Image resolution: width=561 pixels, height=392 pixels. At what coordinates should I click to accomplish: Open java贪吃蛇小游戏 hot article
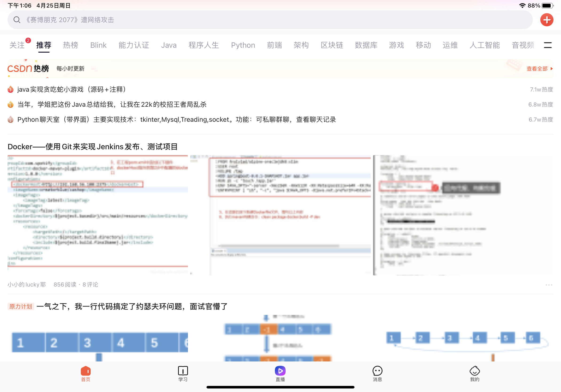click(x=71, y=90)
